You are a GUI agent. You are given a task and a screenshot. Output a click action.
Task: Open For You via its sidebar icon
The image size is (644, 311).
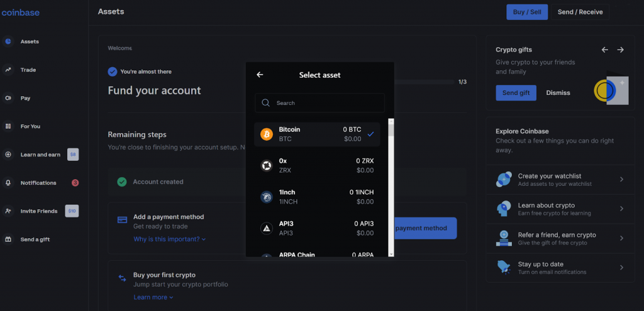(8, 126)
